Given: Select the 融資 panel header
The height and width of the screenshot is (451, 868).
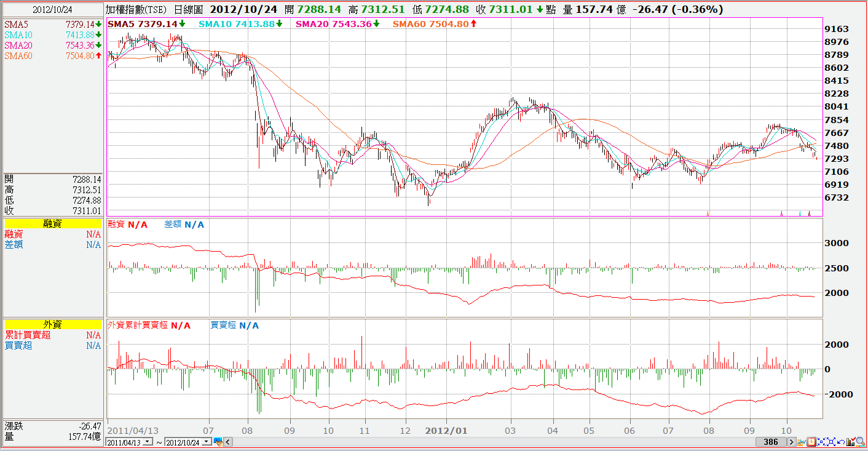Looking at the screenshot, I should pos(52,224).
